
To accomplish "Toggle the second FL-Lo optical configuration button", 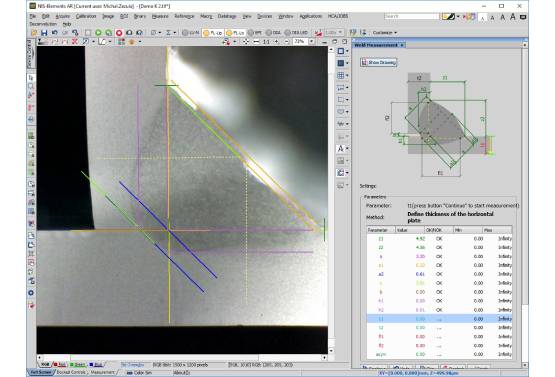I will pos(235,33).
